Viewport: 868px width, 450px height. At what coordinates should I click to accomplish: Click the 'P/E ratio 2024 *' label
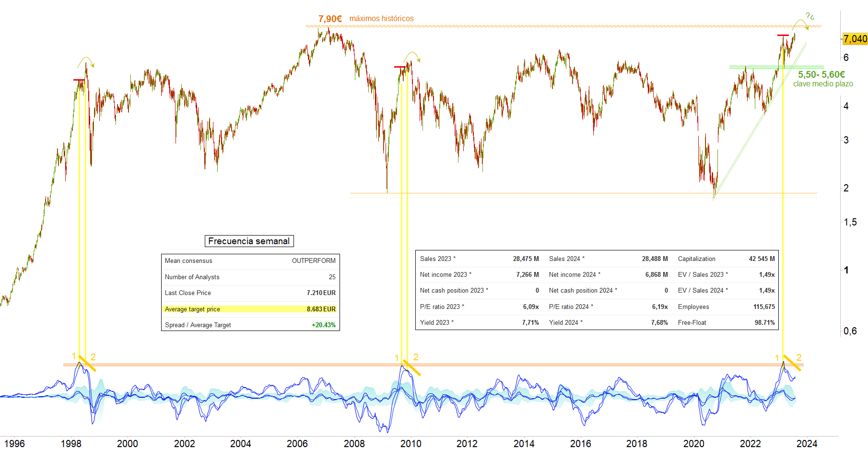pos(571,307)
